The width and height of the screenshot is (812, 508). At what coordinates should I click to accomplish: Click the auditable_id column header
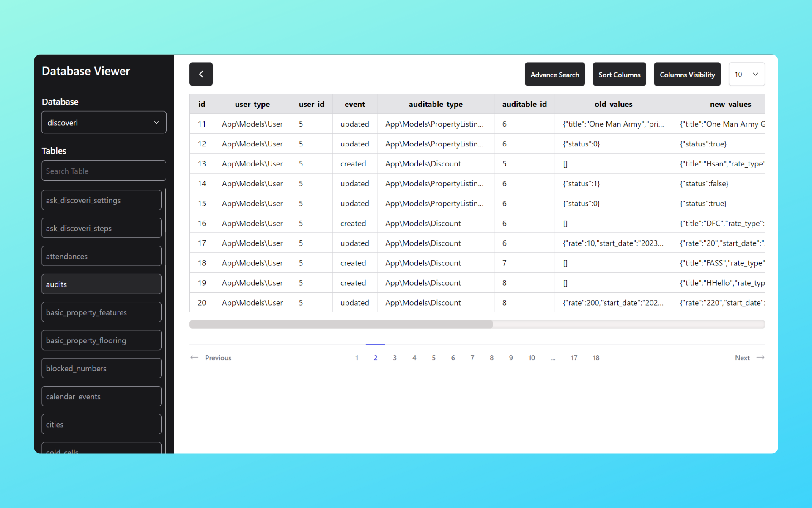pyautogui.click(x=524, y=104)
